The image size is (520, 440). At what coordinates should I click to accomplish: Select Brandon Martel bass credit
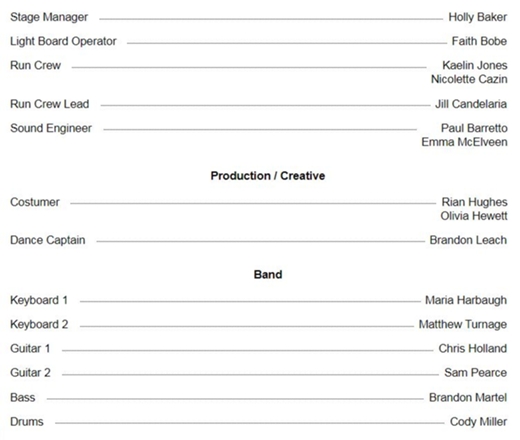coord(468,397)
